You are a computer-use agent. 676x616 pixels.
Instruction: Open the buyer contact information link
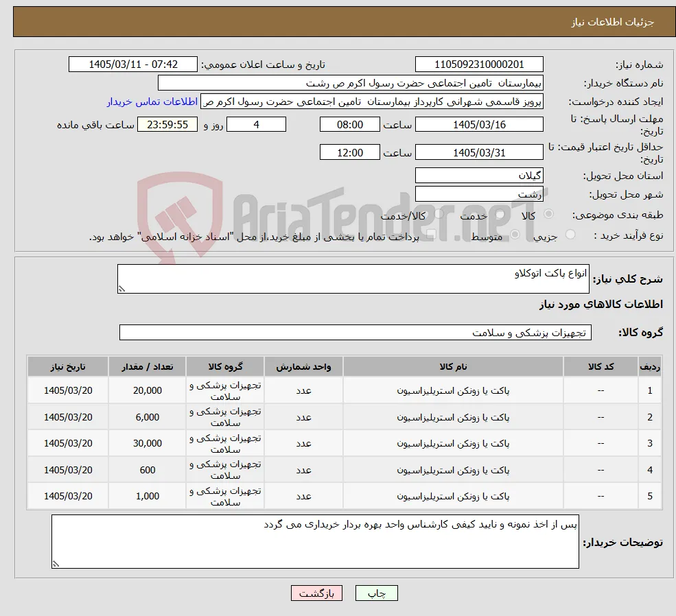click(152, 102)
